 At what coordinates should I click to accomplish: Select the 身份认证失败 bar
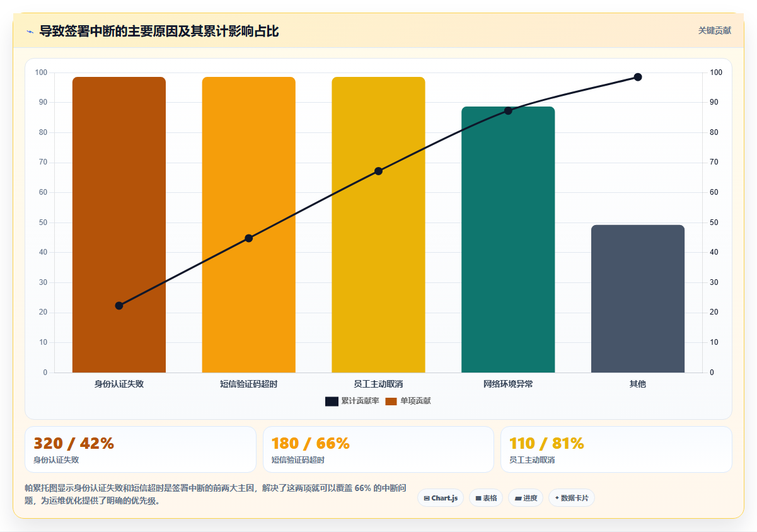click(x=119, y=225)
